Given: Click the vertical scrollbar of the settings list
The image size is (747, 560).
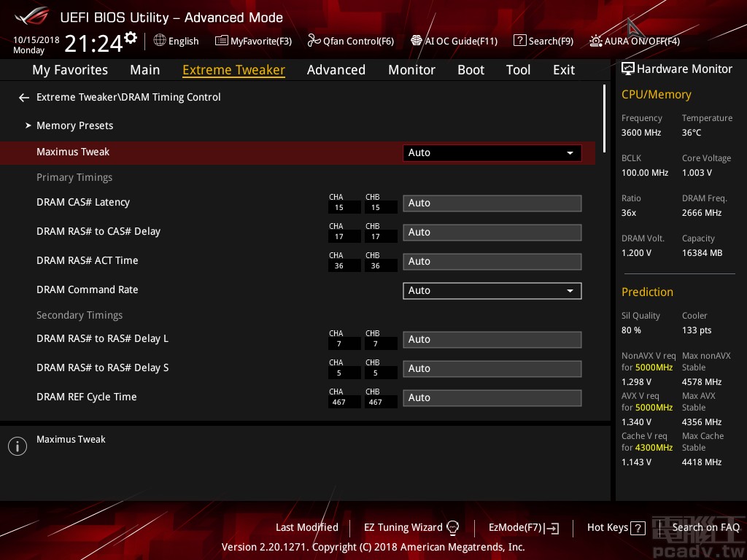Looking at the screenshot, I should coord(604,117).
